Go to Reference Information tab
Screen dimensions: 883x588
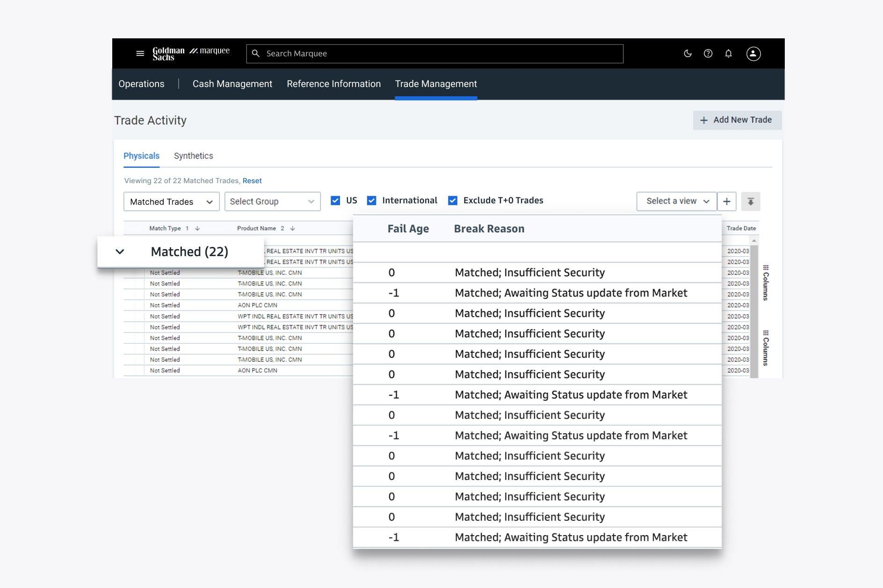pyautogui.click(x=334, y=84)
